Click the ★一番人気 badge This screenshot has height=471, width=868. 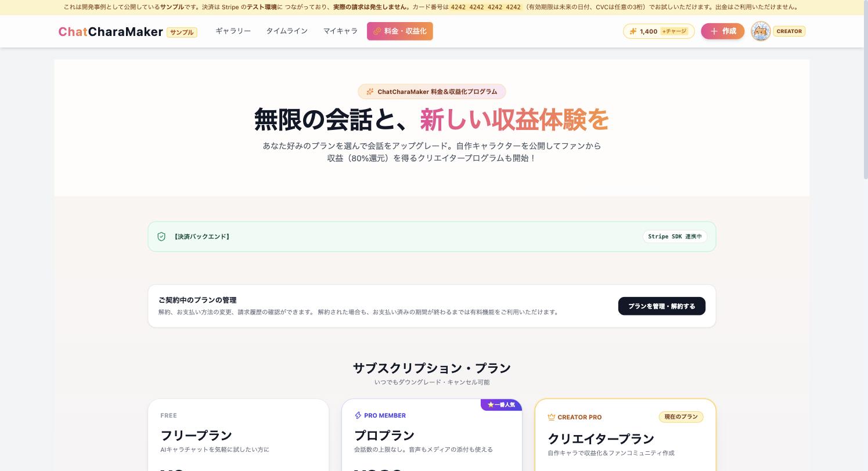tap(501, 404)
